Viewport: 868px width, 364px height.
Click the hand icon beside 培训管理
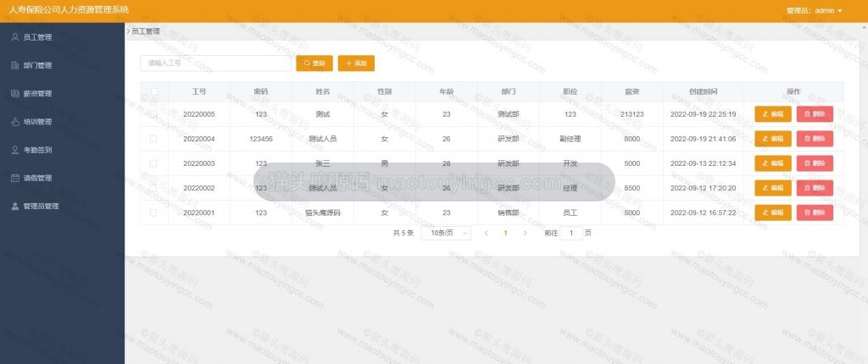(x=15, y=122)
